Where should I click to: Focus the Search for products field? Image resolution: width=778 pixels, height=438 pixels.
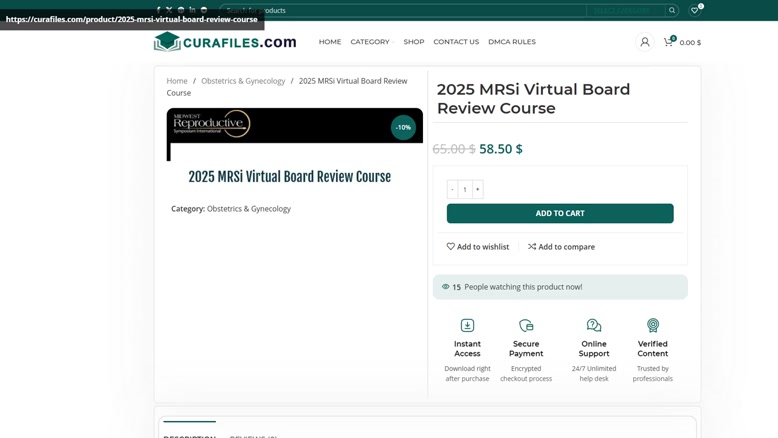click(403, 10)
